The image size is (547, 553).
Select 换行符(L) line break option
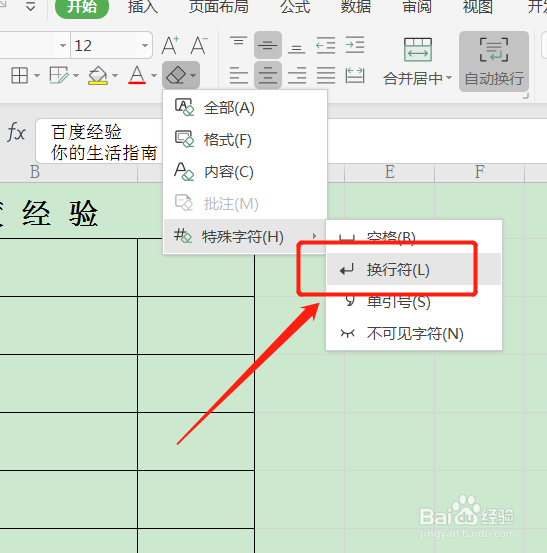tap(414, 269)
